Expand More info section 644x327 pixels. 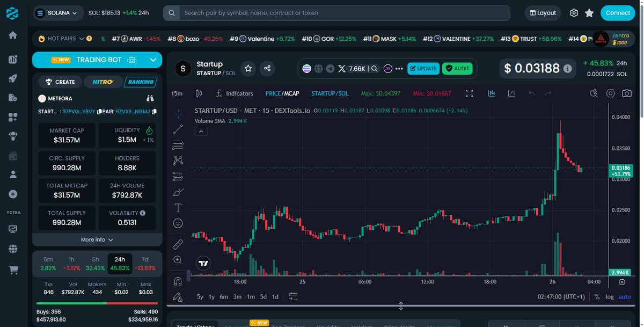pos(97,239)
